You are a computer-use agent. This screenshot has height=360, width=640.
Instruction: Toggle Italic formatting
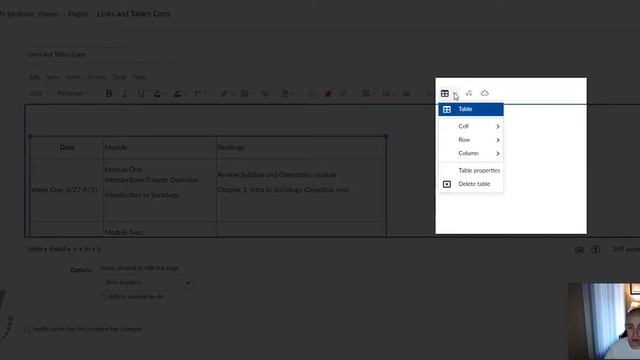[x=125, y=93]
